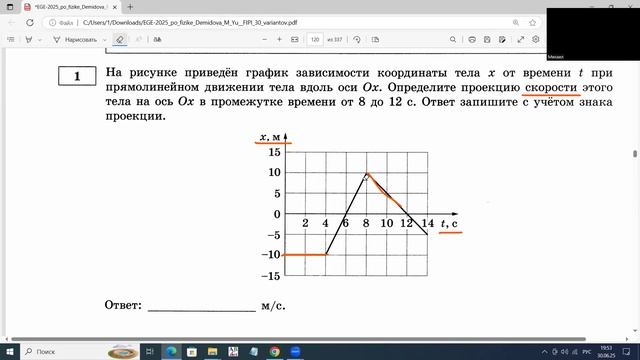
Task: Add this page to favorites
Action: [532, 23]
